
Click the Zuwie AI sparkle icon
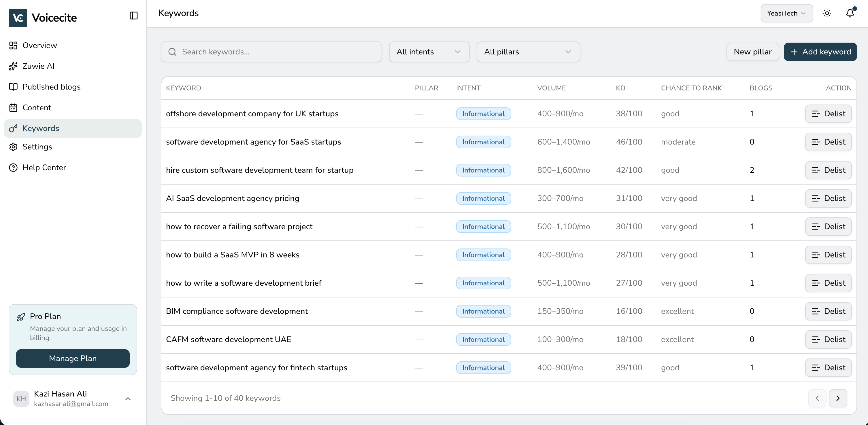[x=13, y=66]
